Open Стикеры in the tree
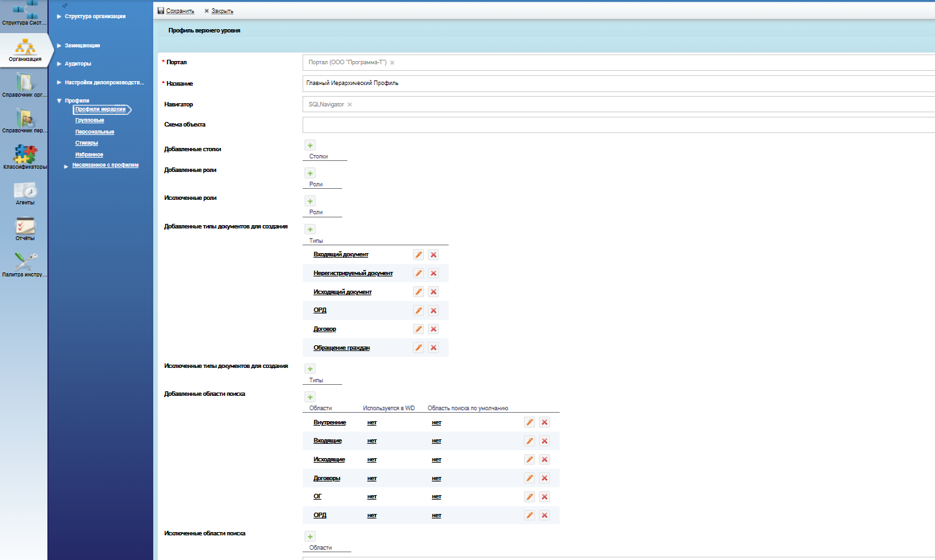 click(x=86, y=143)
